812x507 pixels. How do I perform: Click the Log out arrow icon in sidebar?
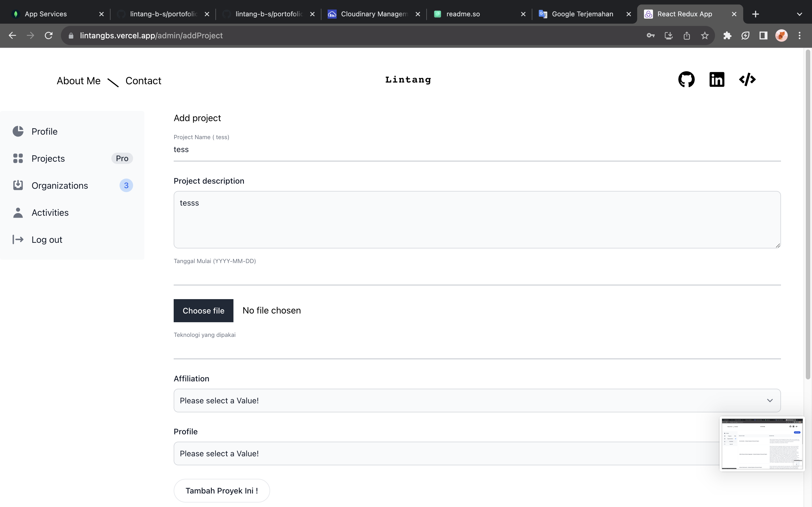(x=18, y=239)
